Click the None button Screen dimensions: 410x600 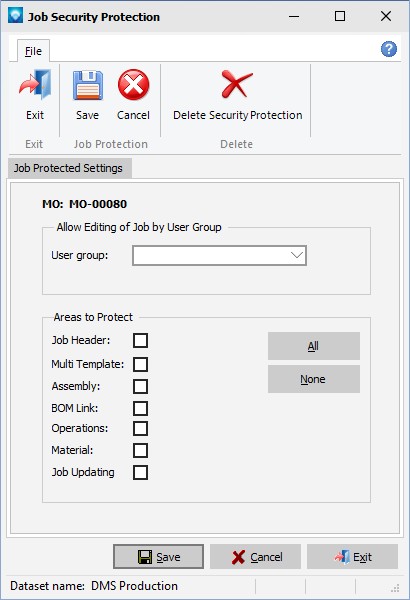point(314,379)
